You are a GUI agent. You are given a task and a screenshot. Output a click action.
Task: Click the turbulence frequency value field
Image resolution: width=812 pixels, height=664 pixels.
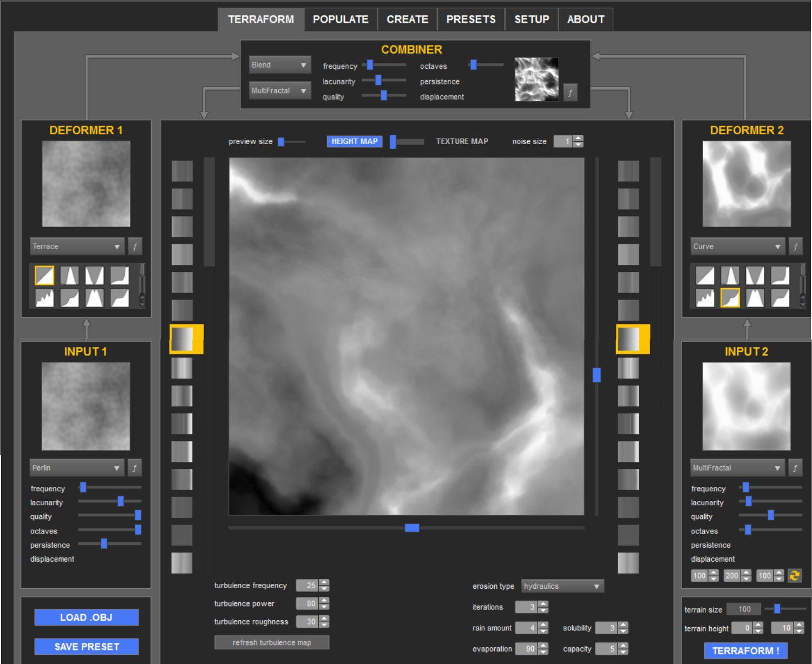(x=307, y=585)
